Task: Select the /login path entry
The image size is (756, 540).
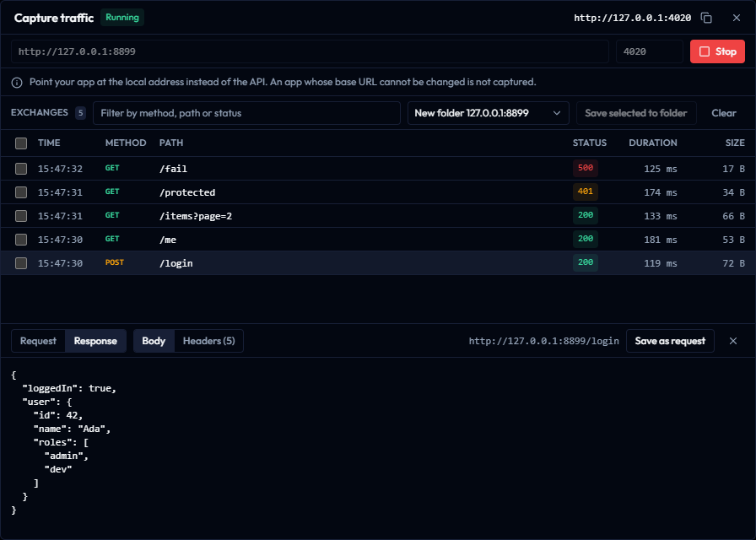Action: click(176, 263)
